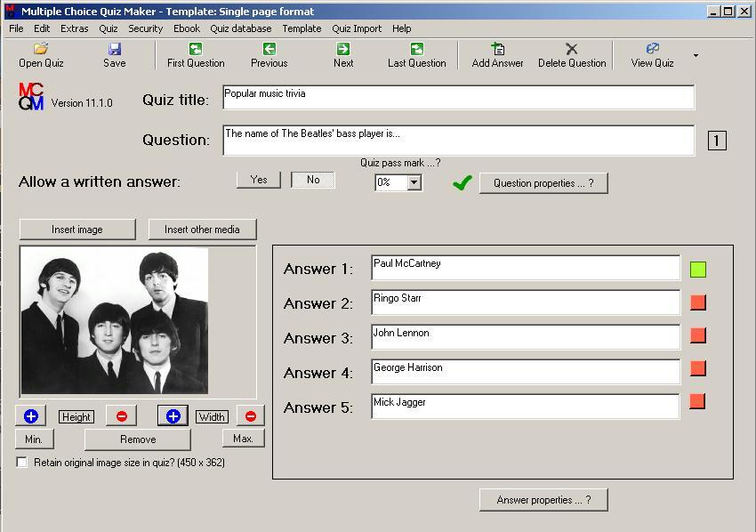Open the Ebook menu
This screenshot has width=756, height=532.
point(187,28)
